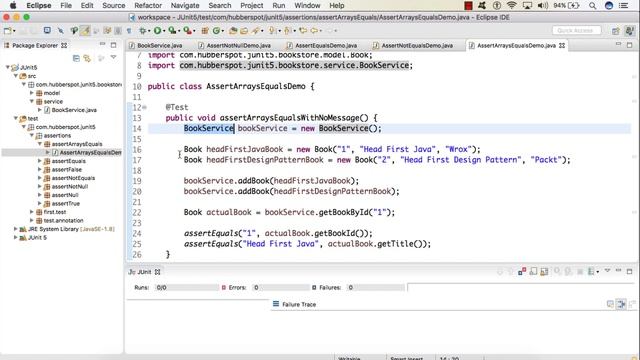Toggle Filter Stack Trace icon in Failure Trace
This screenshot has height=360, width=640.
click(x=621, y=304)
